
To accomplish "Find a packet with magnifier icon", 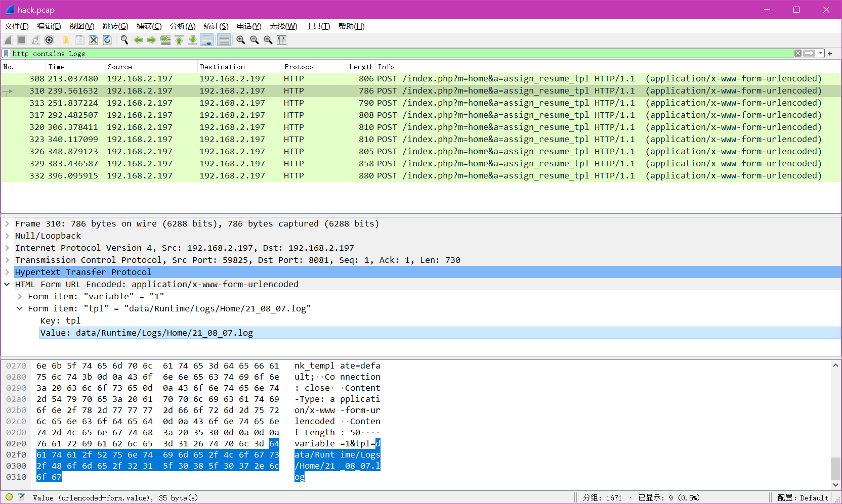I will [124, 40].
